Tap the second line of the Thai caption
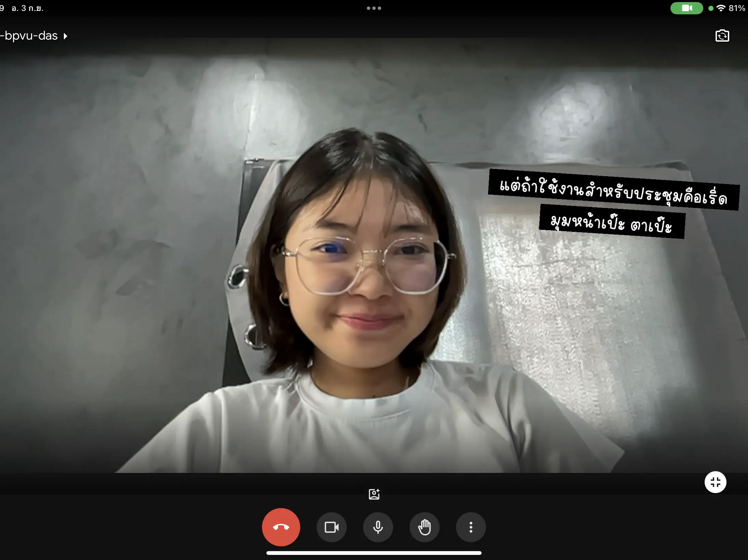748x560 pixels. (x=612, y=222)
